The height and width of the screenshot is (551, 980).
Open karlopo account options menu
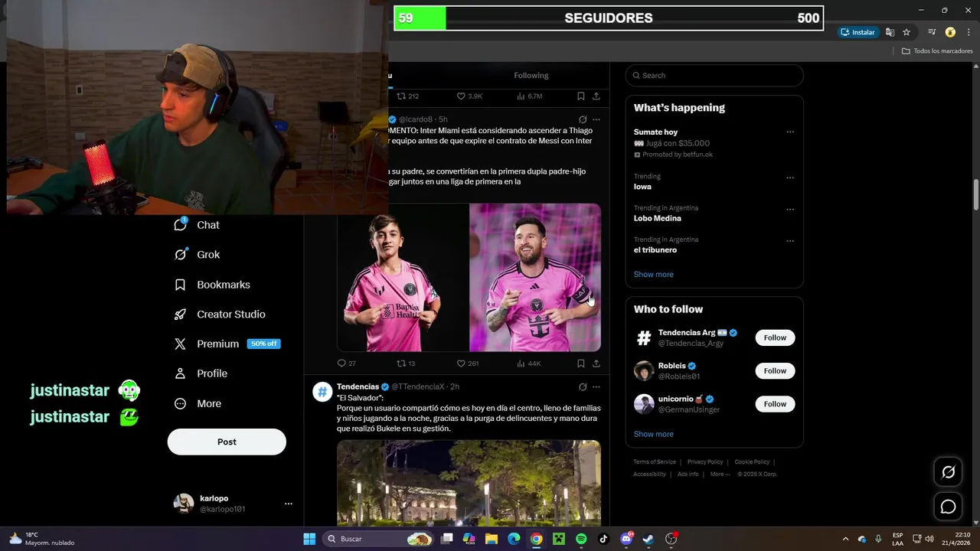tap(289, 504)
